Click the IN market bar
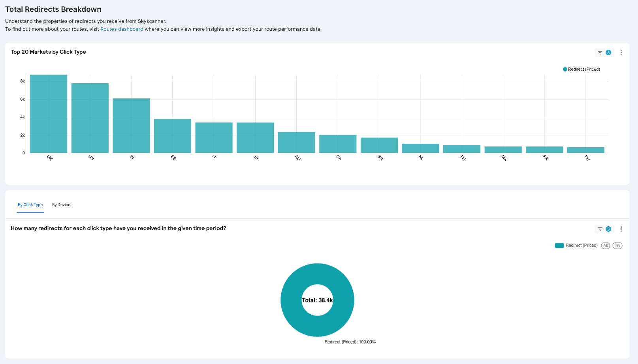This screenshot has width=638, height=364. click(131, 126)
